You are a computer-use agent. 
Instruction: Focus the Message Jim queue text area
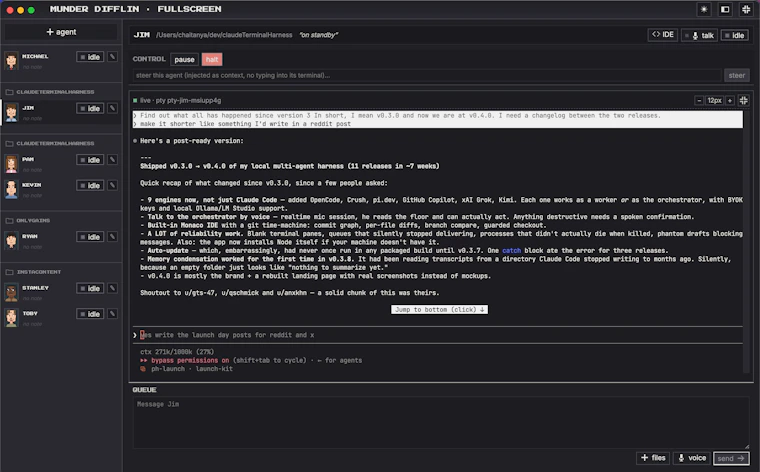point(441,423)
